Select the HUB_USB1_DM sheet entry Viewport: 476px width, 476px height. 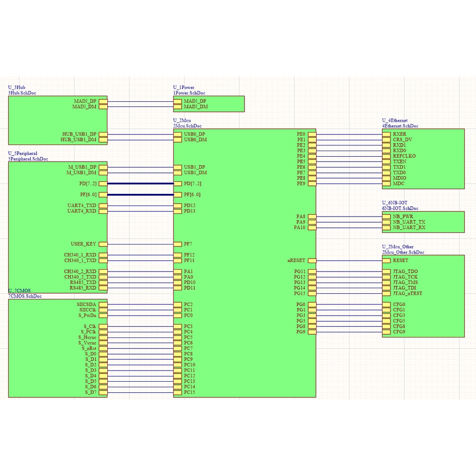coord(103,139)
